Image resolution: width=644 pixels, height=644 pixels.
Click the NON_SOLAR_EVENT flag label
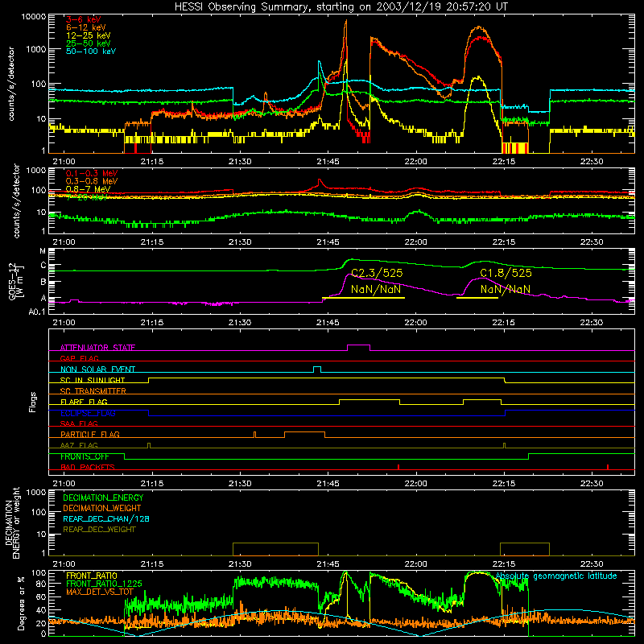pos(97,369)
